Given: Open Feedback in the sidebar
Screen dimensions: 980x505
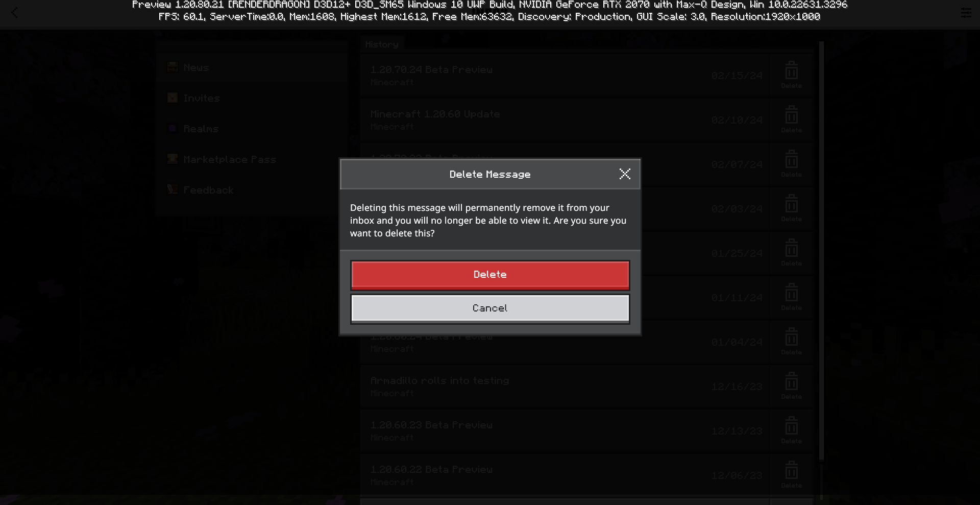Looking at the screenshot, I should (x=252, y=190).
